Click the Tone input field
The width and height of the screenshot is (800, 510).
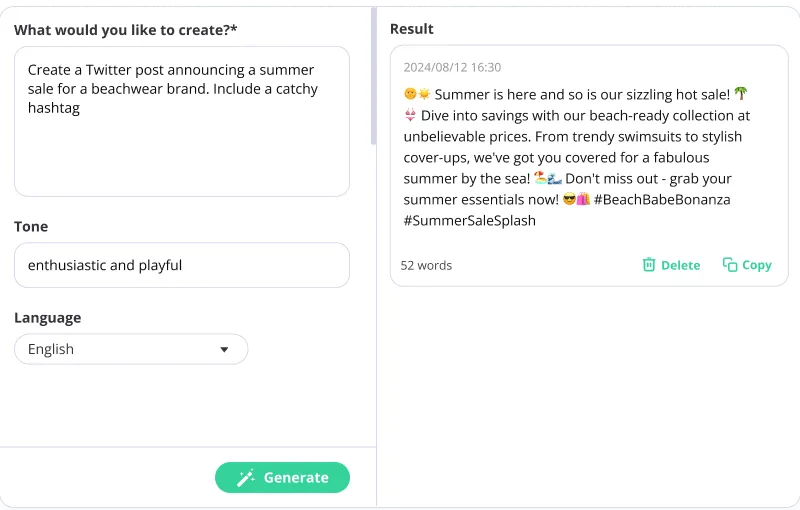tap(181, 265)
